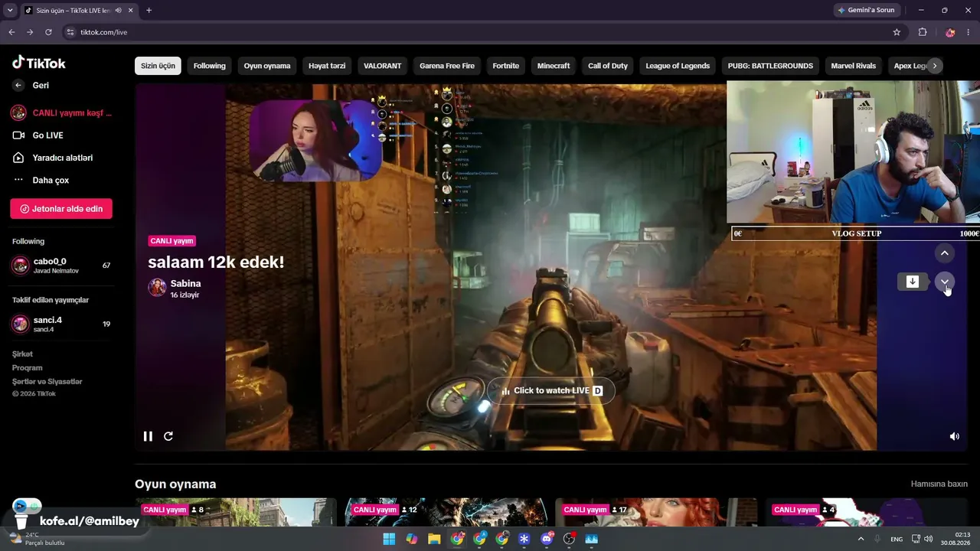Reload the browser page
This screenshot has height=551, width=980.
[48, 32]
